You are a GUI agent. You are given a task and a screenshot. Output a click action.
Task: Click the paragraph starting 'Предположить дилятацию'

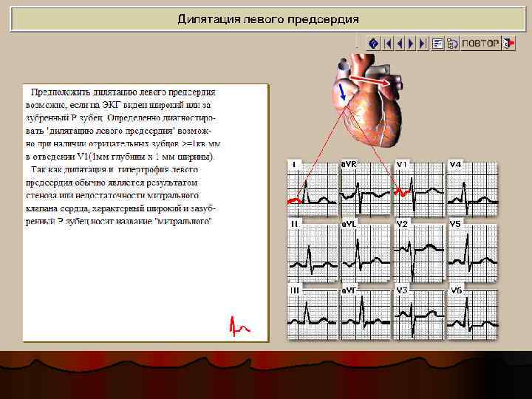click(x=123, y=124)
